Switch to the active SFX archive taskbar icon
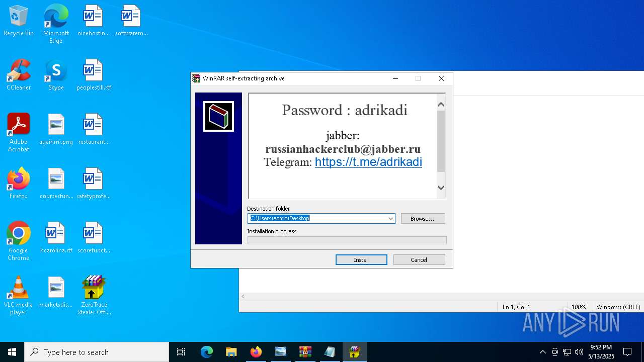644x362 pixels. point(354,352)
